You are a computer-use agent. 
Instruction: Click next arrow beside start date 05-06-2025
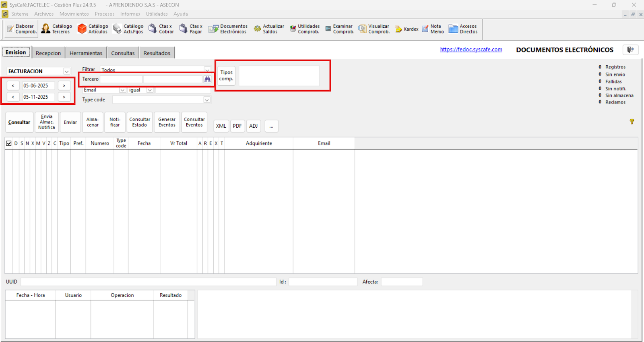pos(64,86)
